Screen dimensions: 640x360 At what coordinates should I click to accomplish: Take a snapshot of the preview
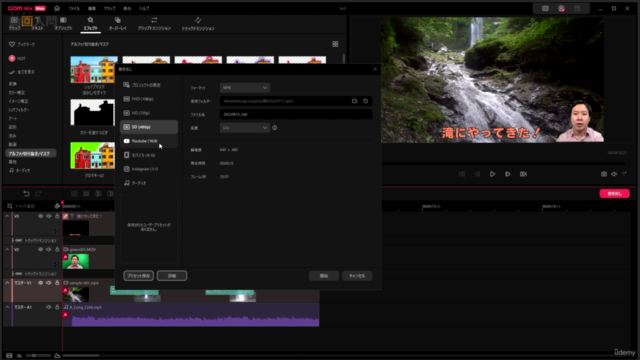pos(604,174)
